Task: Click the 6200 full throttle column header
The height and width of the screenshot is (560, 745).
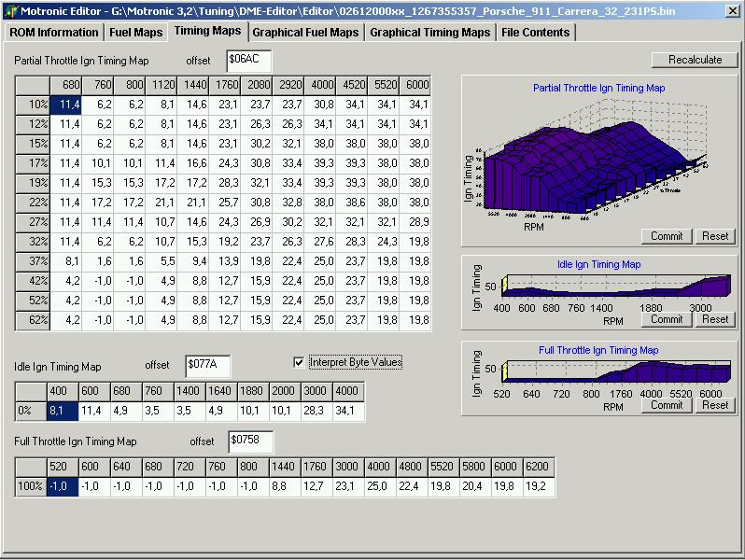Action: pos(540,467)
